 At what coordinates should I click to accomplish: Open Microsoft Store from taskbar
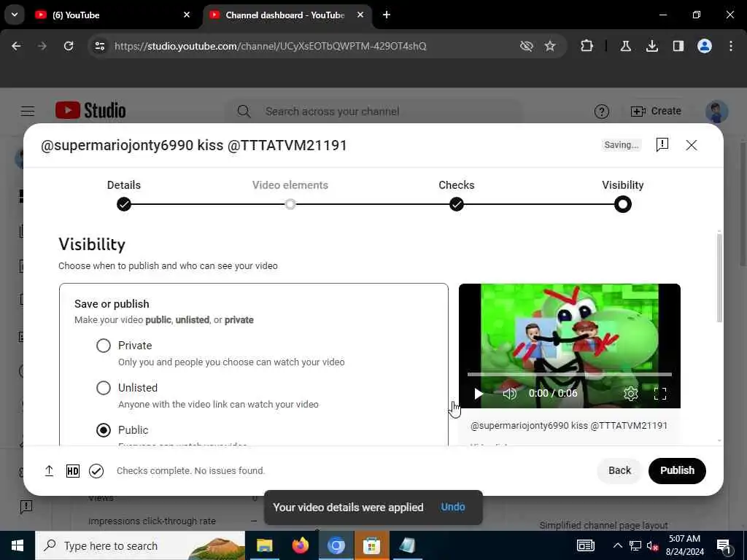point(371,545)
